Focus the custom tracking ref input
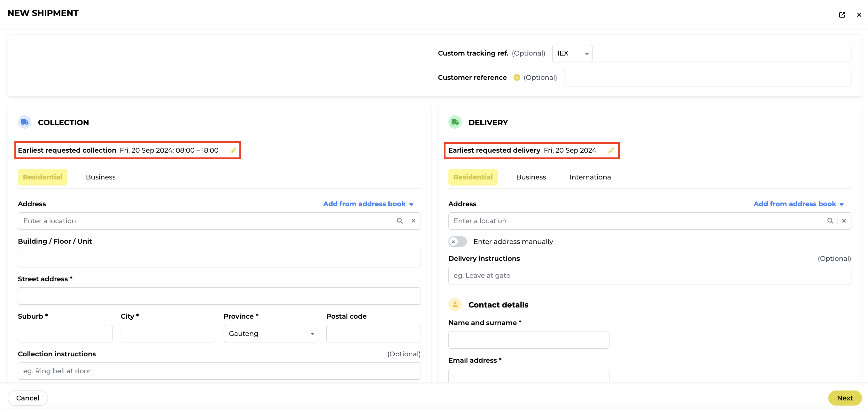The image size is (868, 410). (721, 53)
